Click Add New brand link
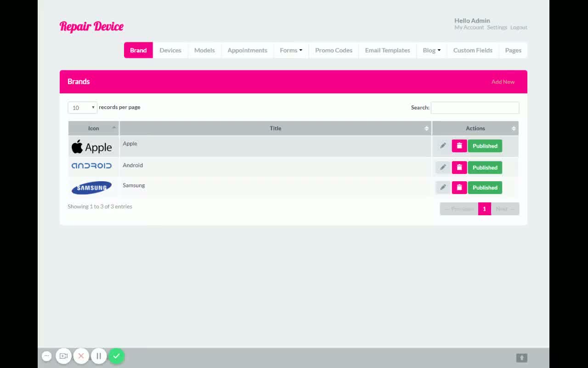The width and height of the screenshot is (588, 368). [x=503, y=82]
